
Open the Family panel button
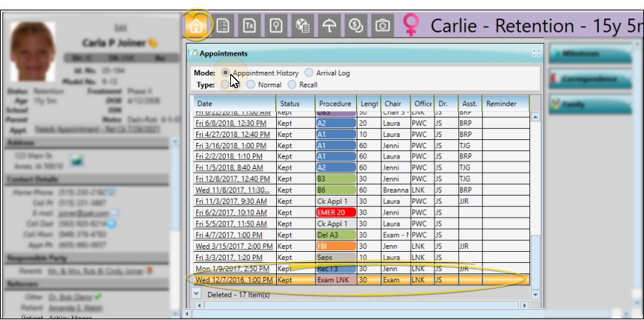[x=590, y=104]
